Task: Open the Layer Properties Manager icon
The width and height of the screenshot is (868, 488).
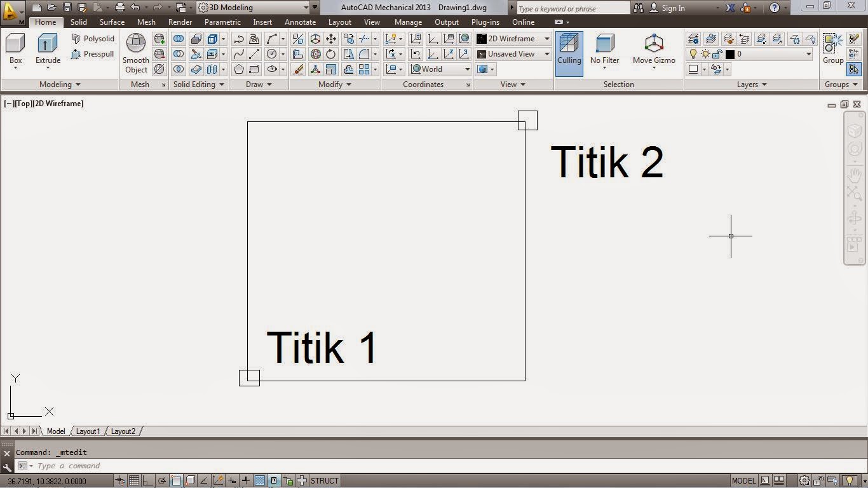Action: coord(693,38)
